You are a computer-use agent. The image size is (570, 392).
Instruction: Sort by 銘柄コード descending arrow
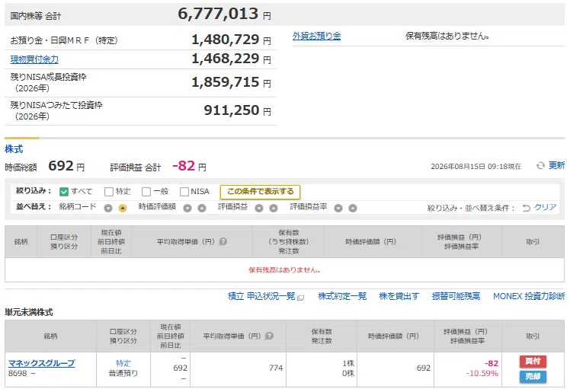[108, 208]
